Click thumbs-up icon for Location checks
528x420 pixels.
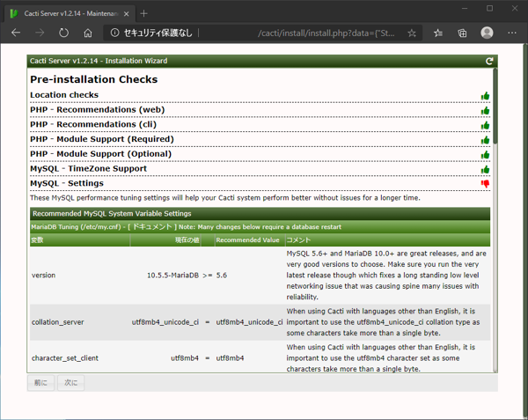tap(485, 96)
